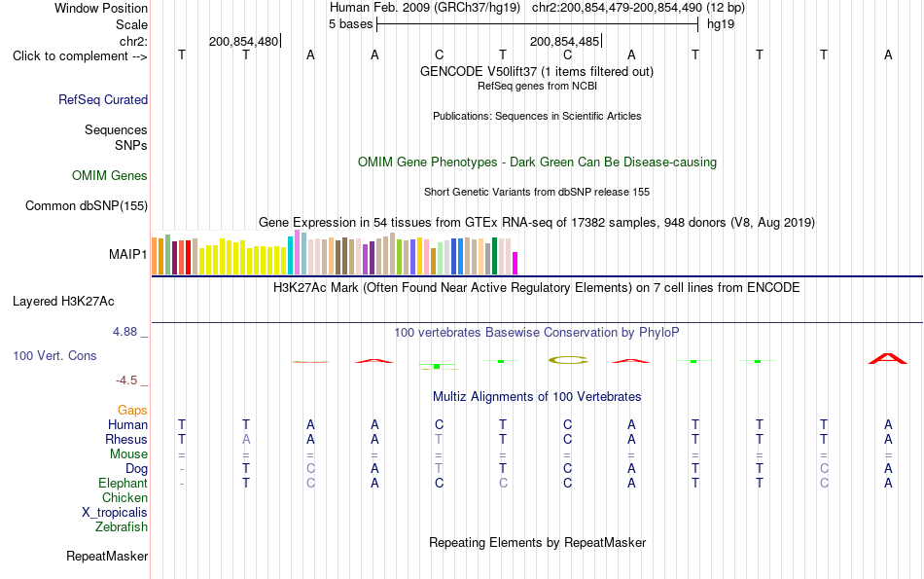Select the Chicken alignment row label

coord(124,497)
